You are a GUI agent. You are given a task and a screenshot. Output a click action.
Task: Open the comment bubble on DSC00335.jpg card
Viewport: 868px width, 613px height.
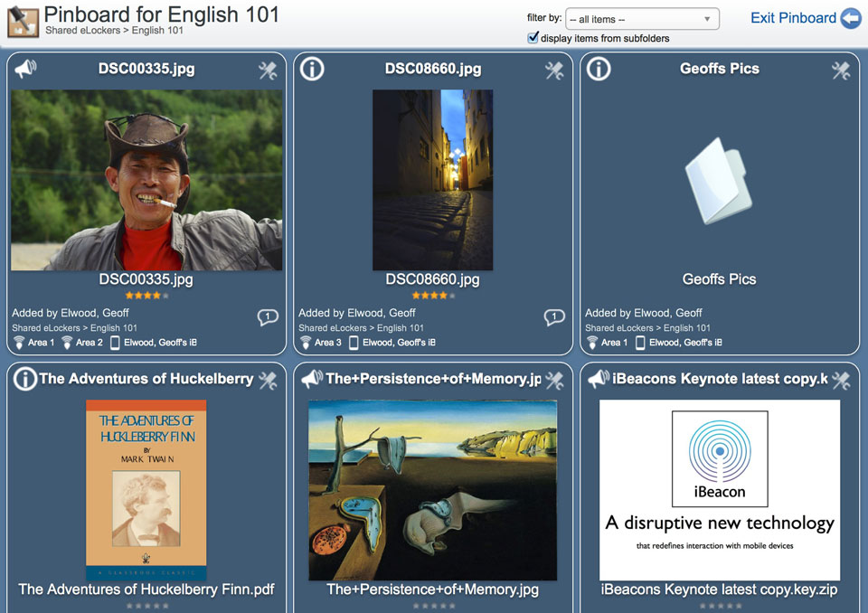tap(268, 317)
